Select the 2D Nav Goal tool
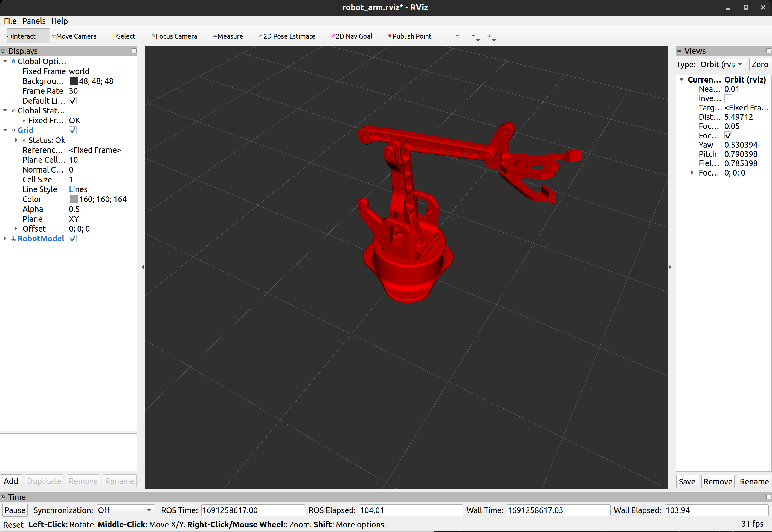 click(x=352, y=36)
